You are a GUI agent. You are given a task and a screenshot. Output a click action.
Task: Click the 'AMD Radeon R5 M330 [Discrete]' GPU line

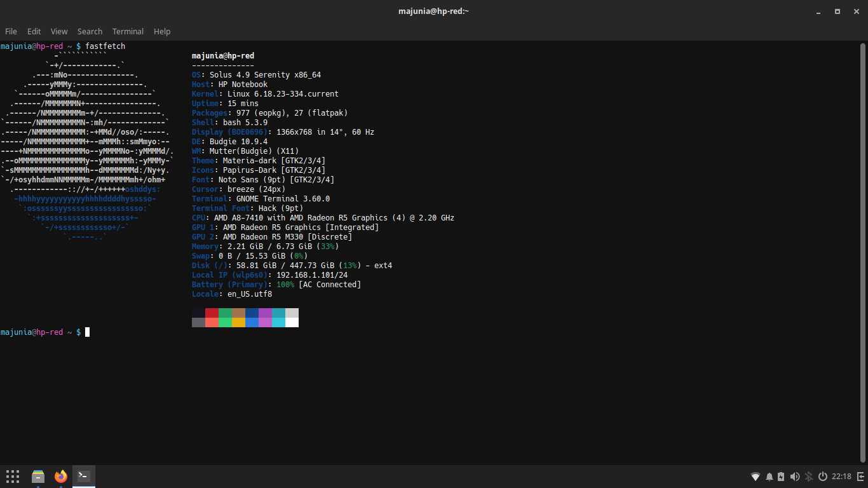[x=287, y=237]
